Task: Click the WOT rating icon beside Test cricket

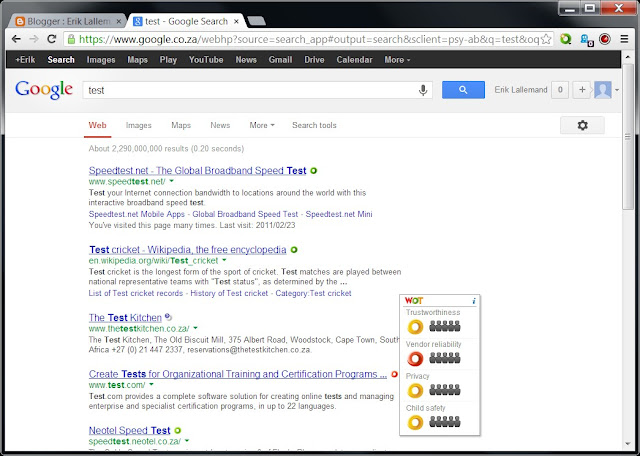Action: 294,250
